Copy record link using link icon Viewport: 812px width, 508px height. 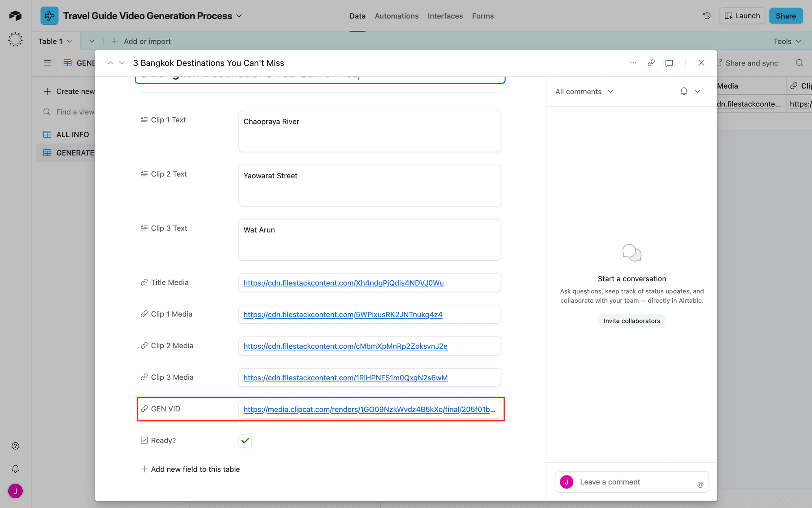point(651,63)
